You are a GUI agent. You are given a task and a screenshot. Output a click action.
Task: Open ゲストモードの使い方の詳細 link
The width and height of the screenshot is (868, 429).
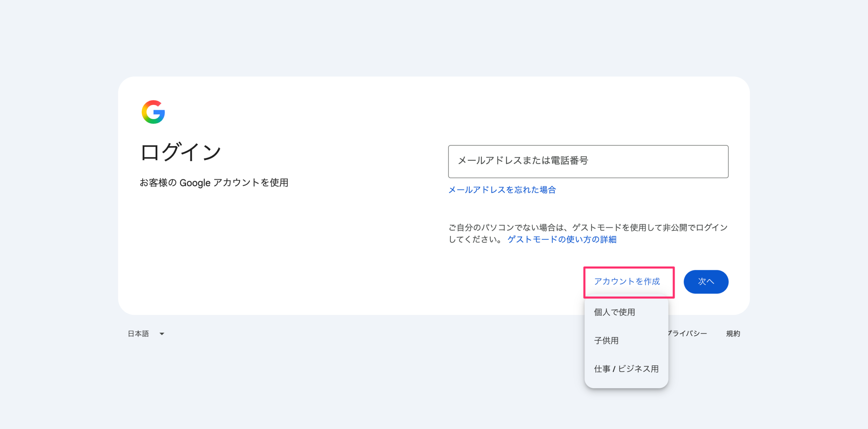(x=562, y=239)
